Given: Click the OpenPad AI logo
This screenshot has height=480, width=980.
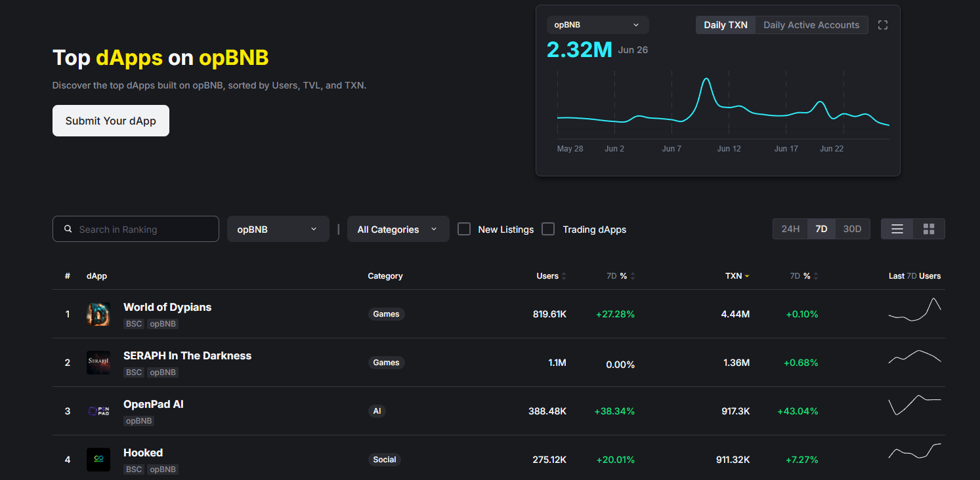Looking at the screenshot, I should 98,411.
